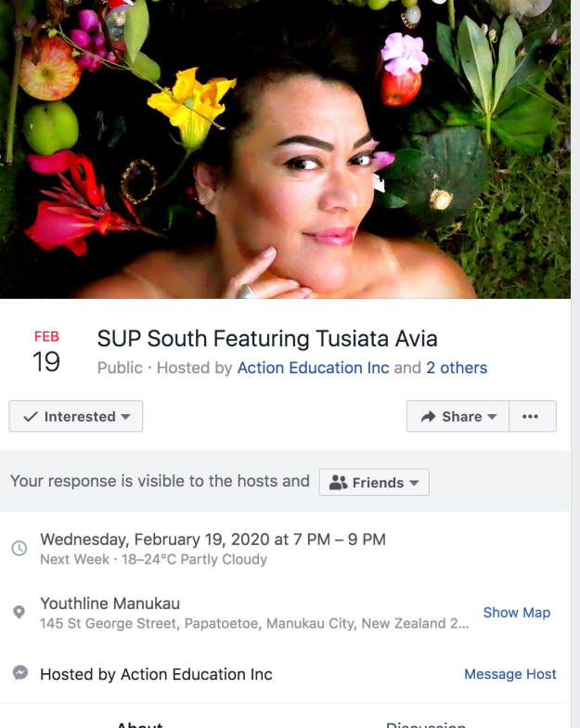Click the clock icon beside event time

(x=19, y=548)
